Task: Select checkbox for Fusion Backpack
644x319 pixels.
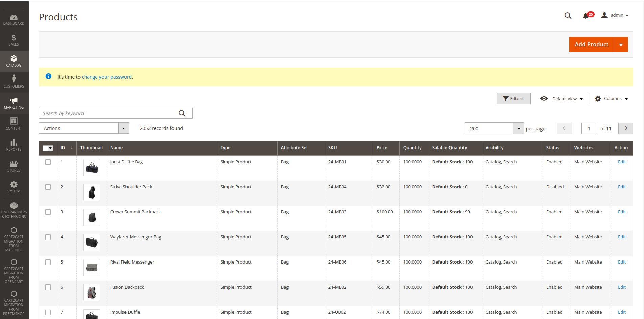Action: 48,287
